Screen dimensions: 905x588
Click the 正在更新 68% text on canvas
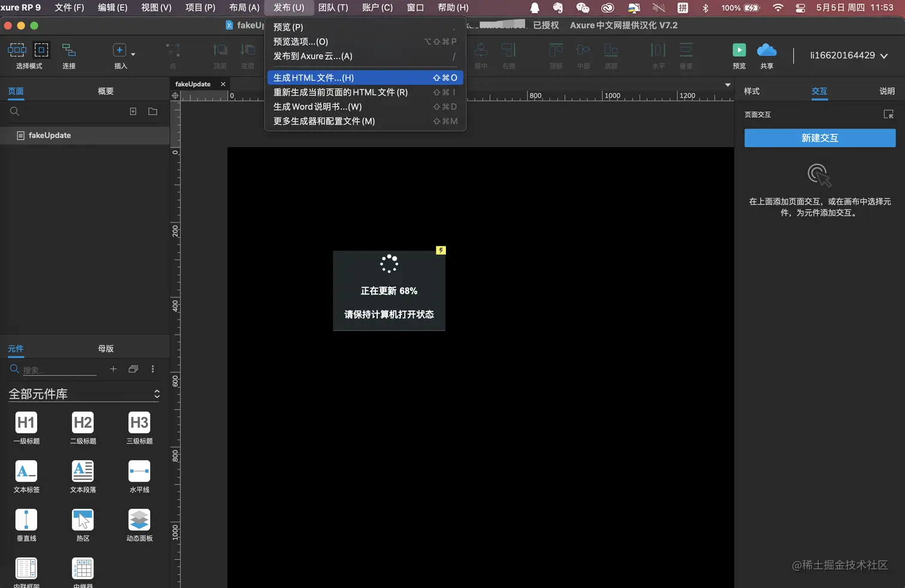pyautogui.click(x=389, y=291)
